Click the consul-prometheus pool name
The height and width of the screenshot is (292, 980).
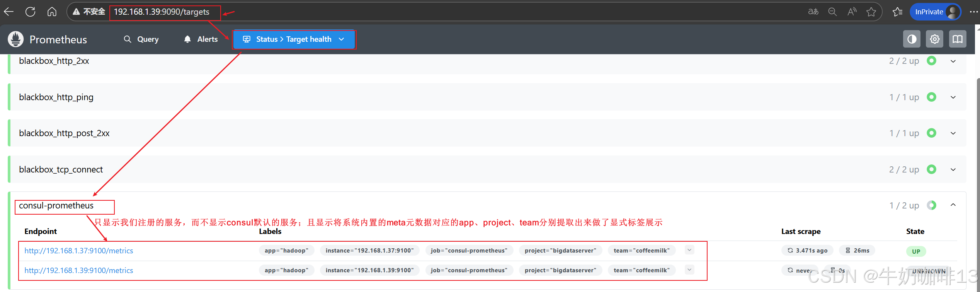(56, 205)
